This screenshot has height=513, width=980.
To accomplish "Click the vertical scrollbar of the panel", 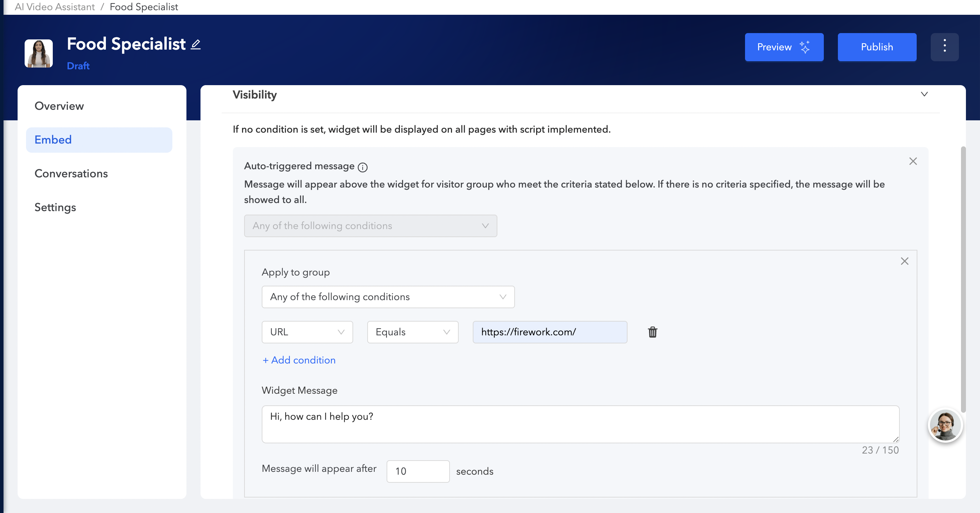I will (963, 280).
